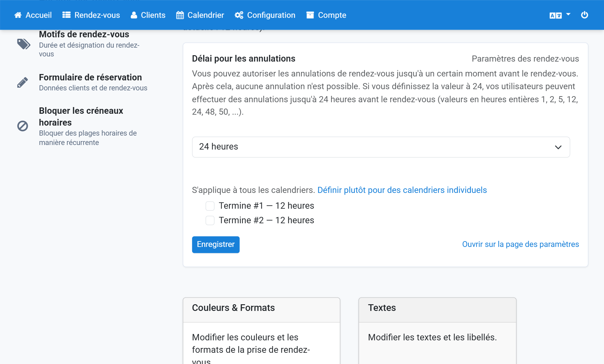Open the language selector dropdown
This screenshot has height=364, width=604.
[560, 15]
